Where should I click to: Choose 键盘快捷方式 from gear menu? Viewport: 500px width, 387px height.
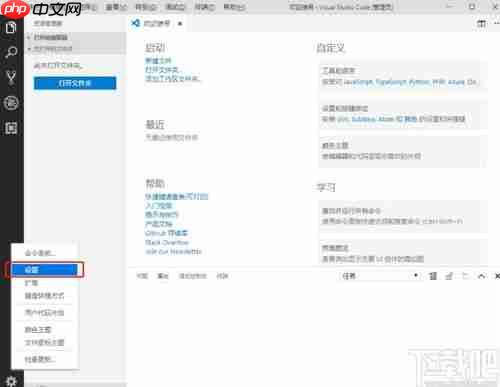(x=45, y=296)
